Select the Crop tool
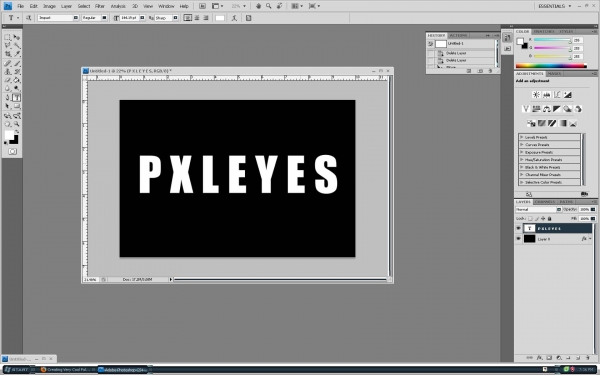Viewport: 600px width, 375px height. click(x=7, y=54)
